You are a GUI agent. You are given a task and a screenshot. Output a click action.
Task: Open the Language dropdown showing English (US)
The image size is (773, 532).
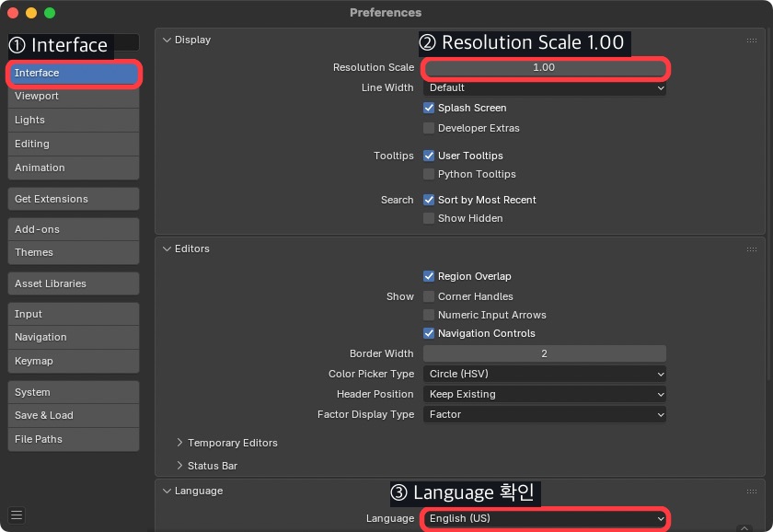pos(544,519)
